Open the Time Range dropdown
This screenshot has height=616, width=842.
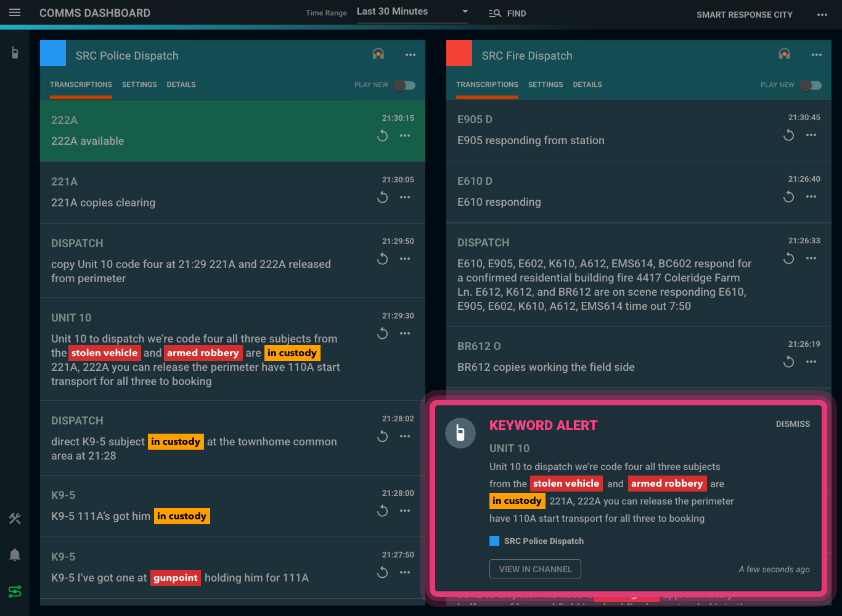click(412, 12)
